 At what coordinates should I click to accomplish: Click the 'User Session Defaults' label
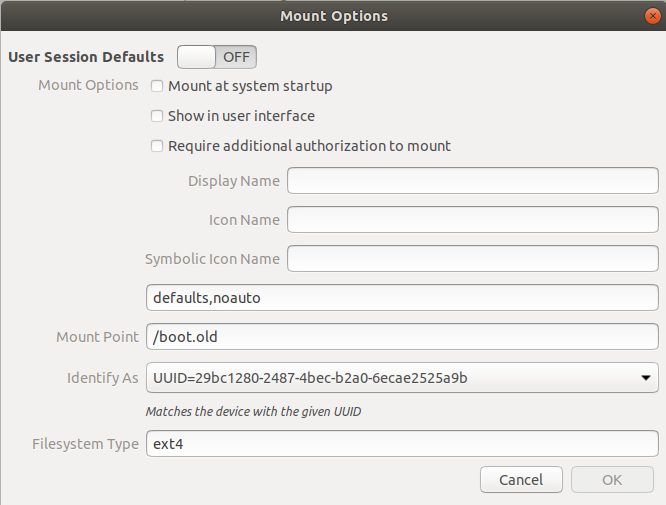point(86,57)
